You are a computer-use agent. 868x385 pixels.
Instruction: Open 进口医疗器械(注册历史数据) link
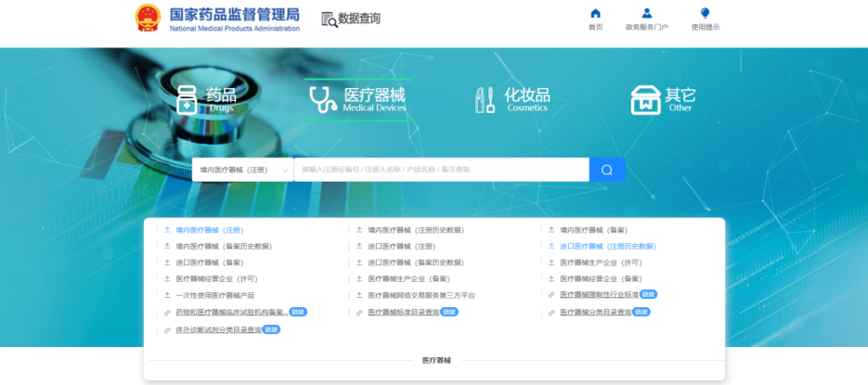click(x=607, y=247)
